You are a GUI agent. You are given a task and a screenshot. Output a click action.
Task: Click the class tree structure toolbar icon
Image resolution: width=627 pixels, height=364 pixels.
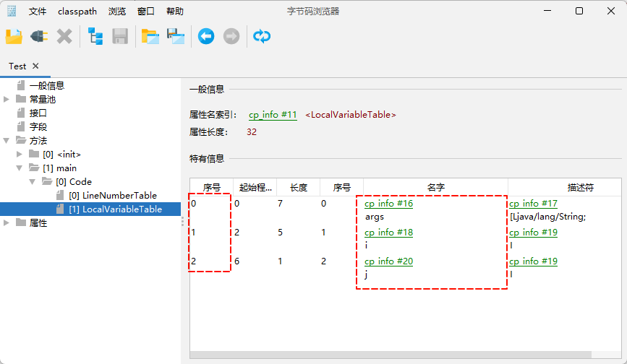(x=95, y=36)
